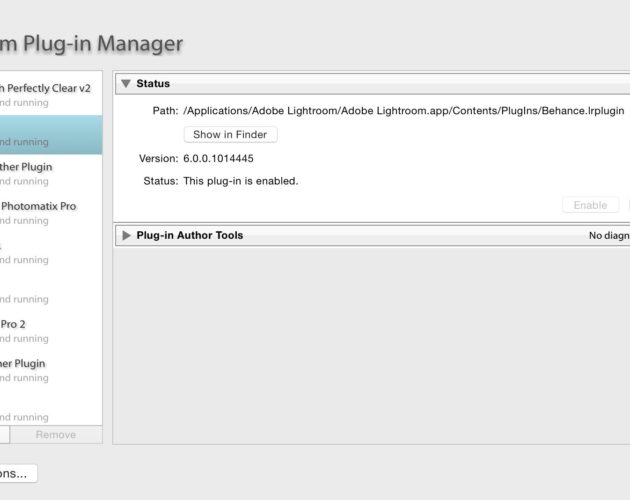
Task: Select the Perfectly Clear v2 plug-in row
Action: (51, 95)
